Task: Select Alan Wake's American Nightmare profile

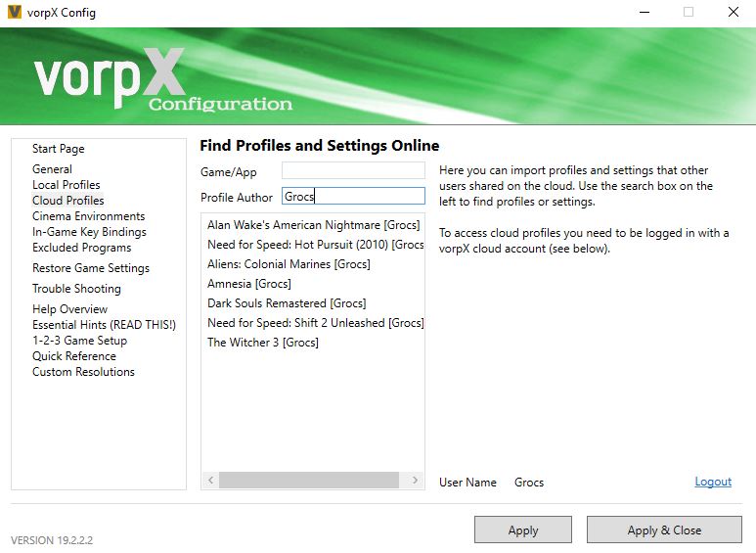Action: 313,225
